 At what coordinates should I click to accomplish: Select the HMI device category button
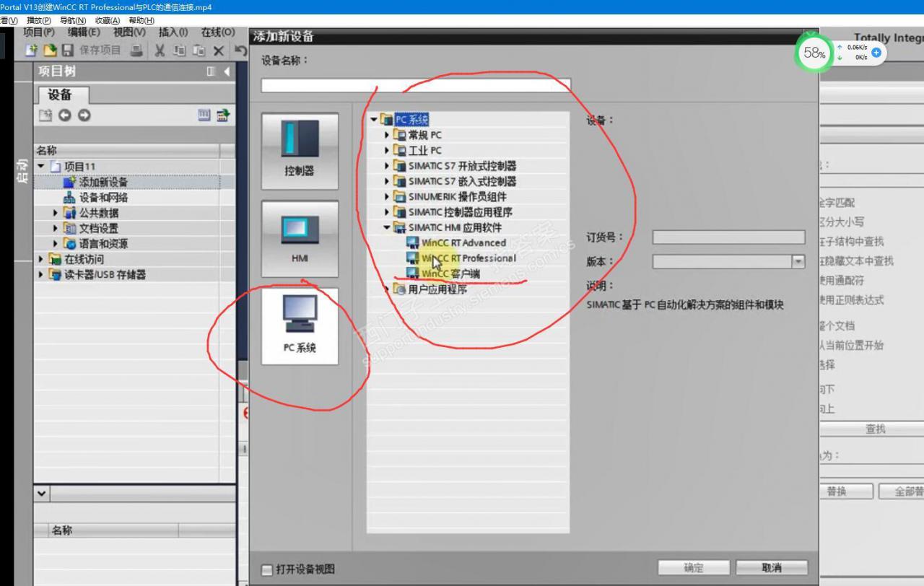(x=300, y=239)
